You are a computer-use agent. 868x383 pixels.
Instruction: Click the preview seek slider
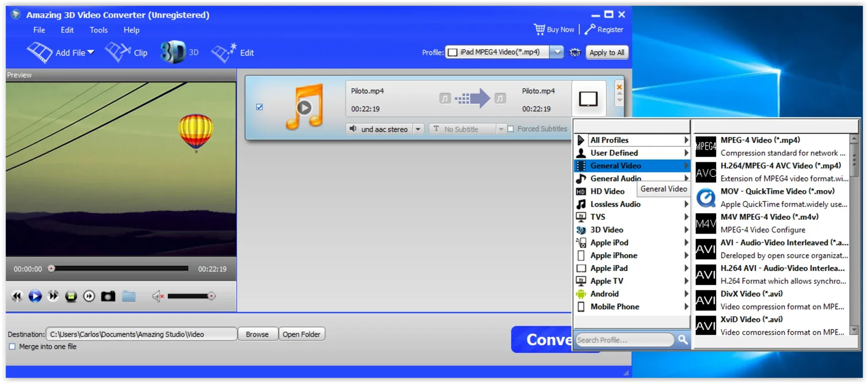120,269
